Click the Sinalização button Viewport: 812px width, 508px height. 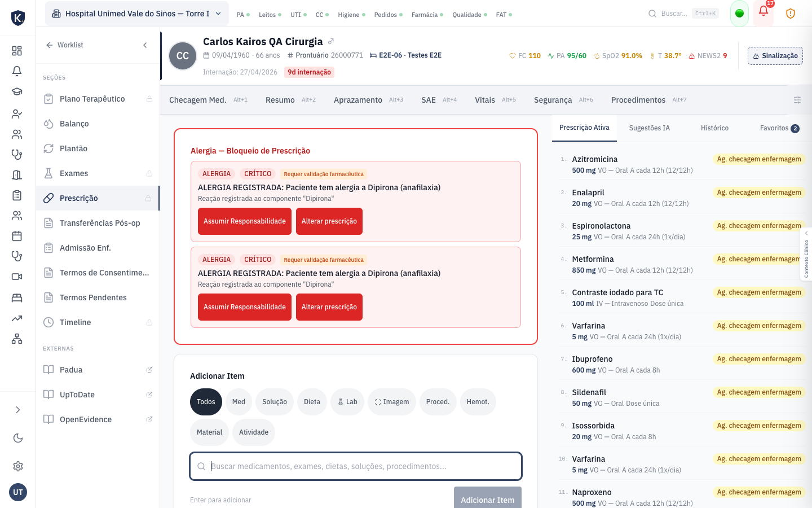(x=775, y=56)
